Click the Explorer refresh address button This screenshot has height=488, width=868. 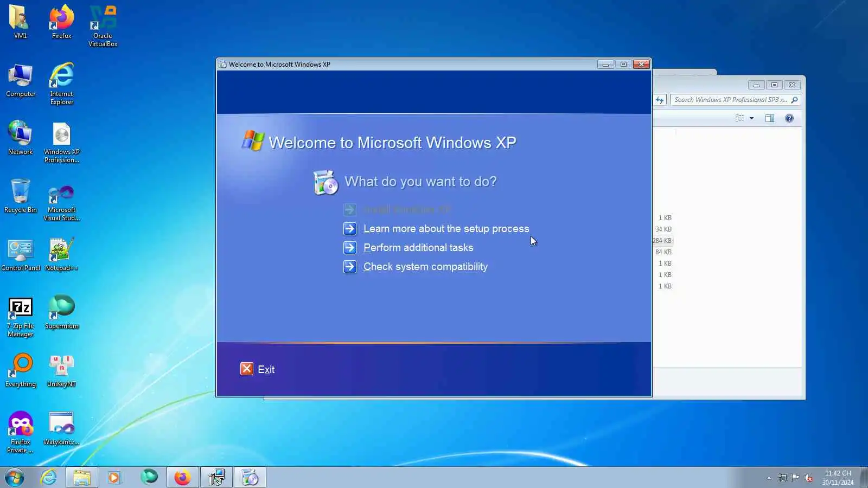click(x=660, y=100)
